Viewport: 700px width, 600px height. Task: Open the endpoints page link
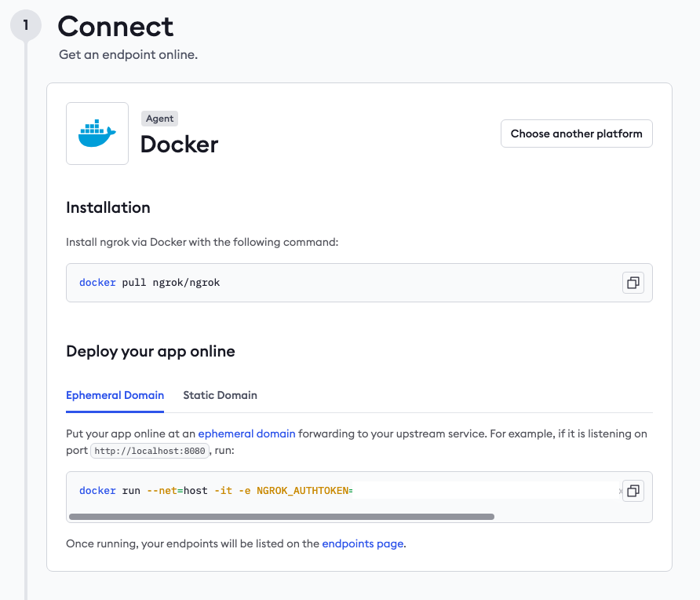(363, 543)
